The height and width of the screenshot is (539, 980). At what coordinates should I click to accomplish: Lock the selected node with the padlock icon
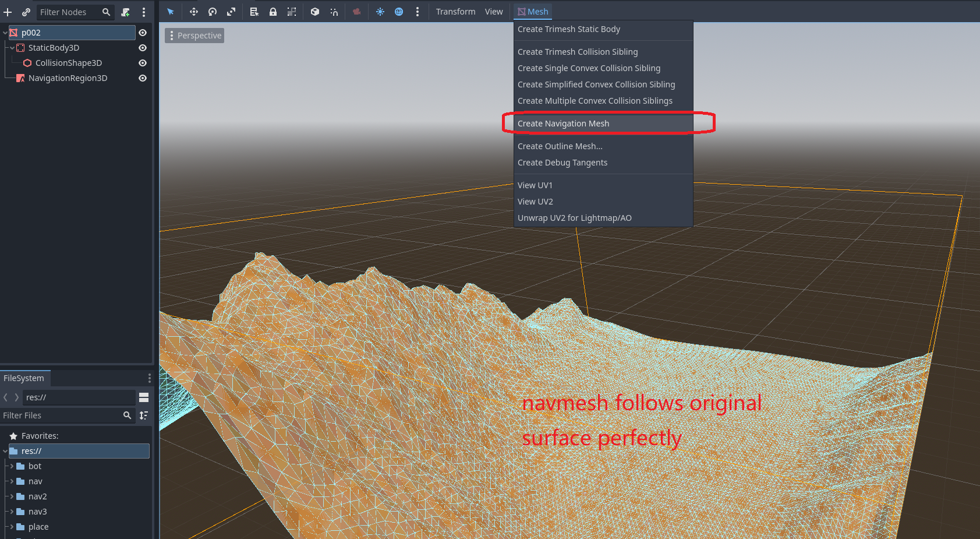(273, 12)
